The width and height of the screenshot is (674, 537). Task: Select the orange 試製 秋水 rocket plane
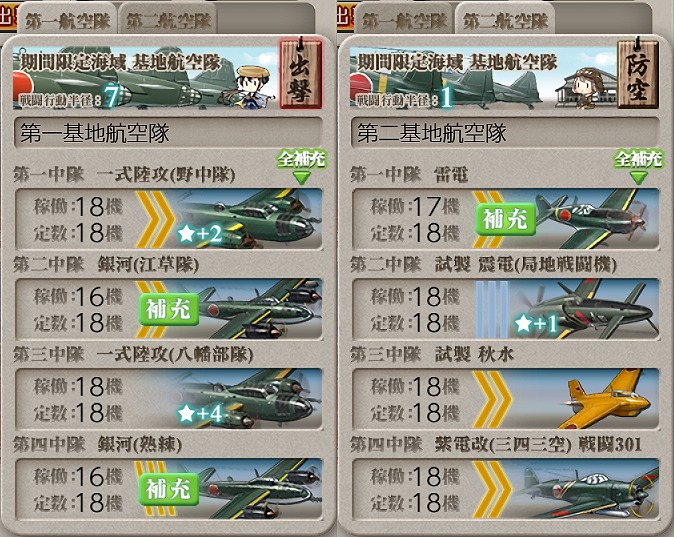pos(606,398)
